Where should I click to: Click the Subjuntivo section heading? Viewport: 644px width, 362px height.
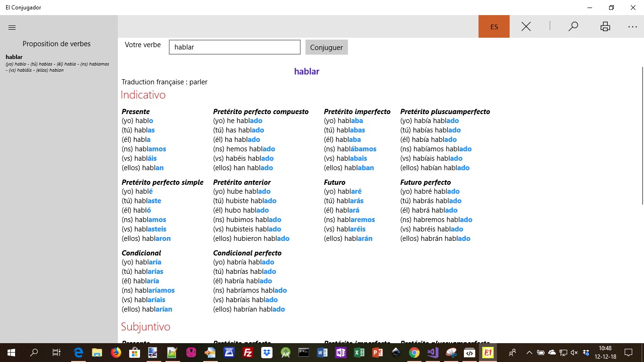click(146, 327)
